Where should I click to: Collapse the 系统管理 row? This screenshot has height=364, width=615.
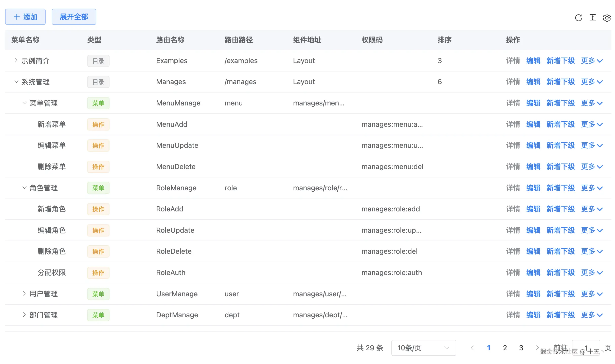pos(16,82)
